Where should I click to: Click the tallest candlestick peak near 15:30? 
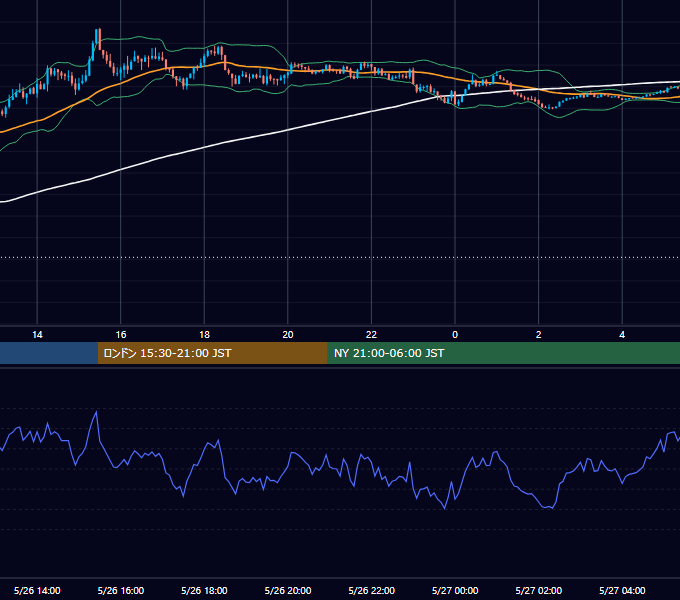99,39
